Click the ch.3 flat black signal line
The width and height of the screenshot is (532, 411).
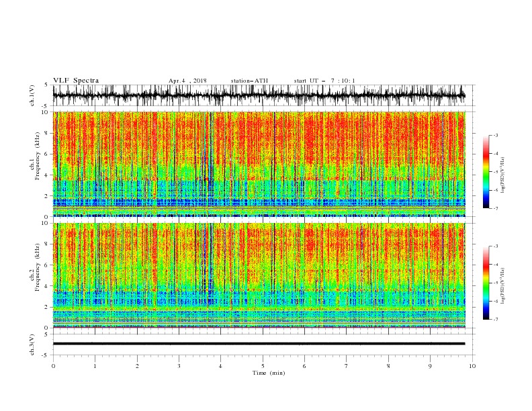pyautogui.click(x=259, y=344)
